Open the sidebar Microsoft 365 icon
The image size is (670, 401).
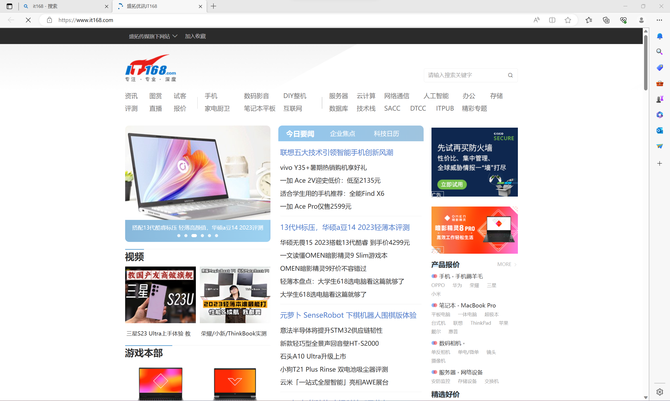click(660, 115)
